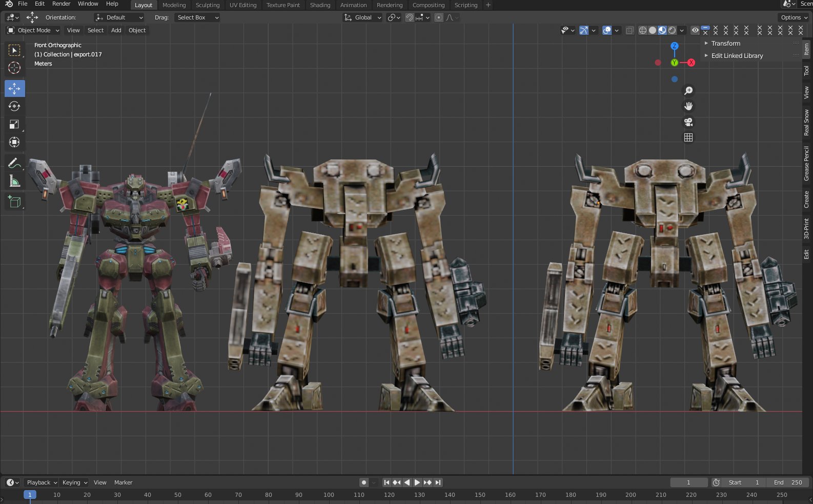Select wireframe viewport shading
The width and height of the screenshot is (813, 504).
643,30
